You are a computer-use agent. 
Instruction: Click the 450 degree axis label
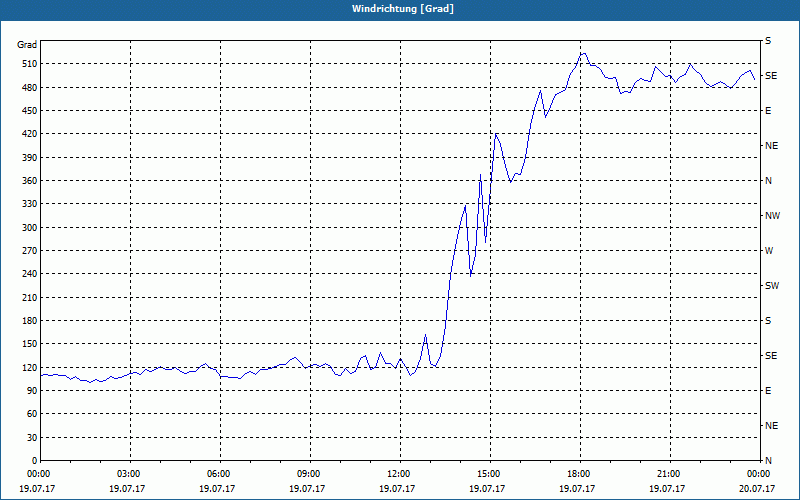pyautogui.click(x=29, y=111)
